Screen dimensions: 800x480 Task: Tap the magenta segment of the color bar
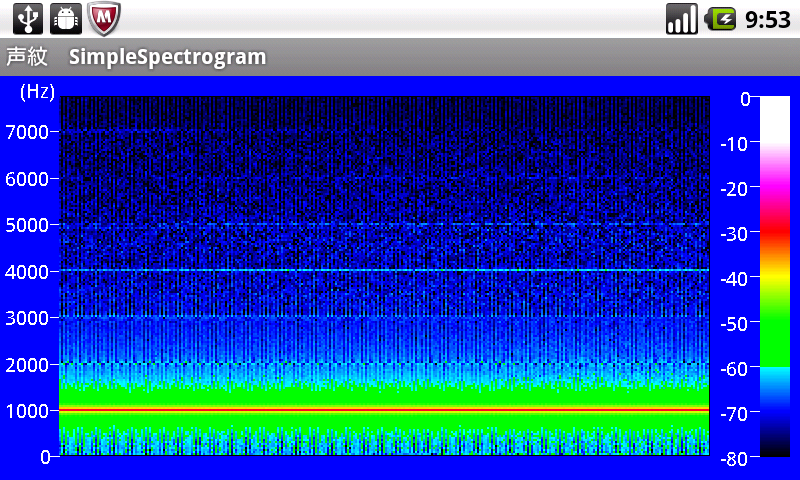[x=775, y=186]
